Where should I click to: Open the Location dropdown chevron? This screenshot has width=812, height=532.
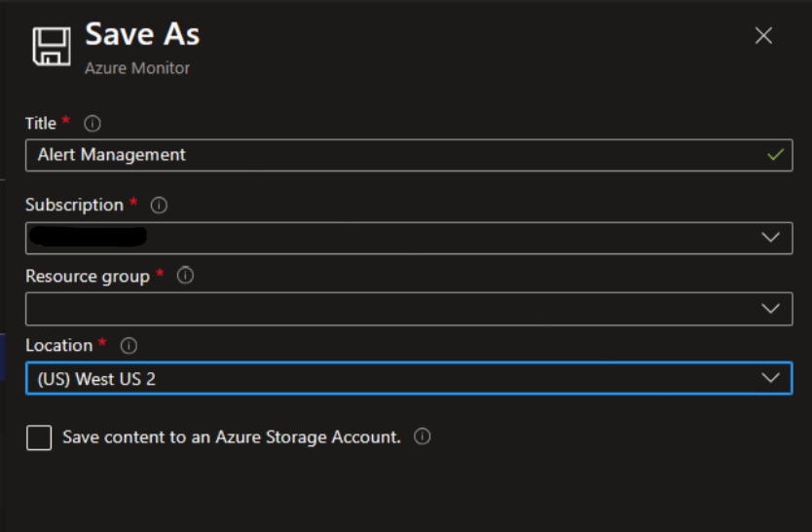[x=770, y=378]
